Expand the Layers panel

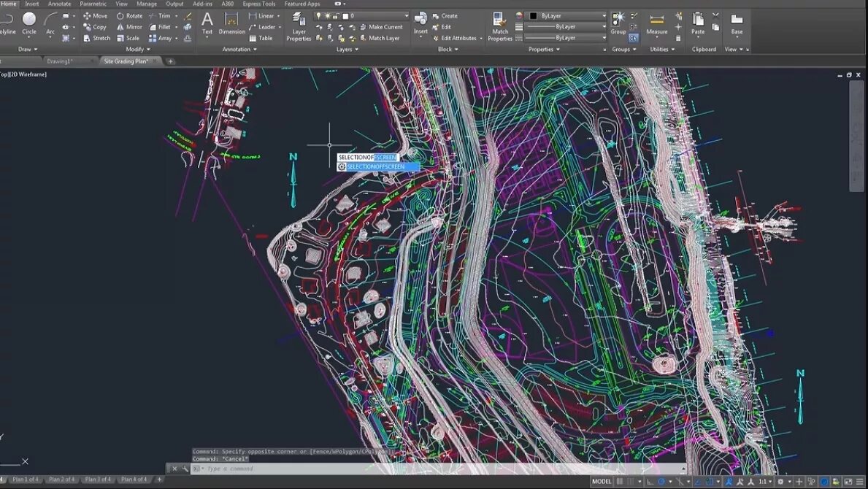pyautogui.click(x=347, y=49)
